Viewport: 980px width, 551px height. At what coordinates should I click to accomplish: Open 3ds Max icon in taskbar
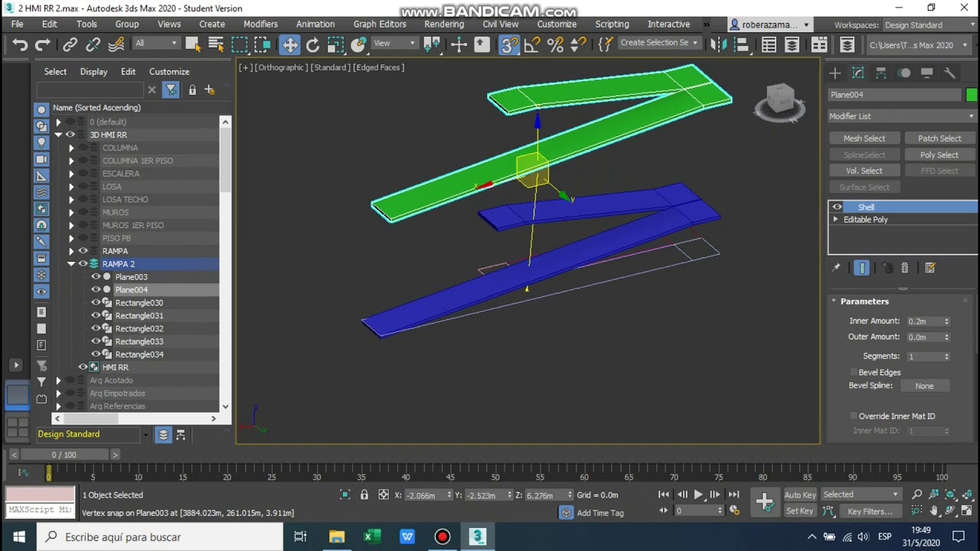478,536
